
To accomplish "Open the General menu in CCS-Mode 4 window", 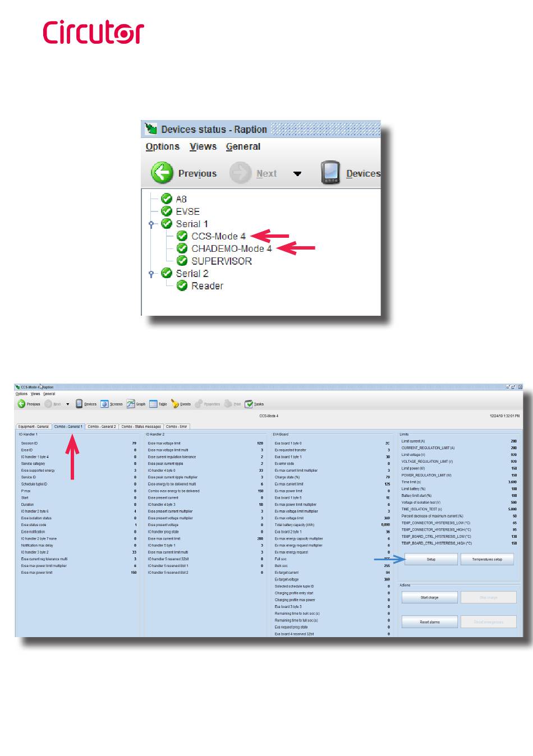I will (x=49, y=394).
